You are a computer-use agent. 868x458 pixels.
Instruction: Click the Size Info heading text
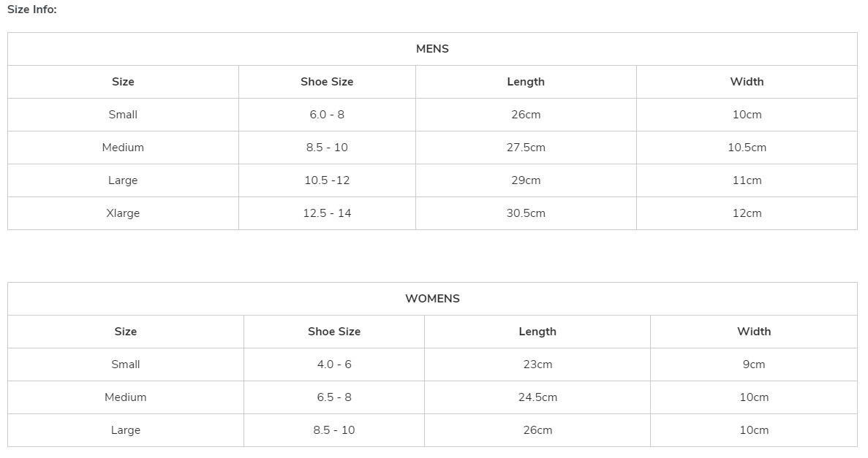pos(32,9)
